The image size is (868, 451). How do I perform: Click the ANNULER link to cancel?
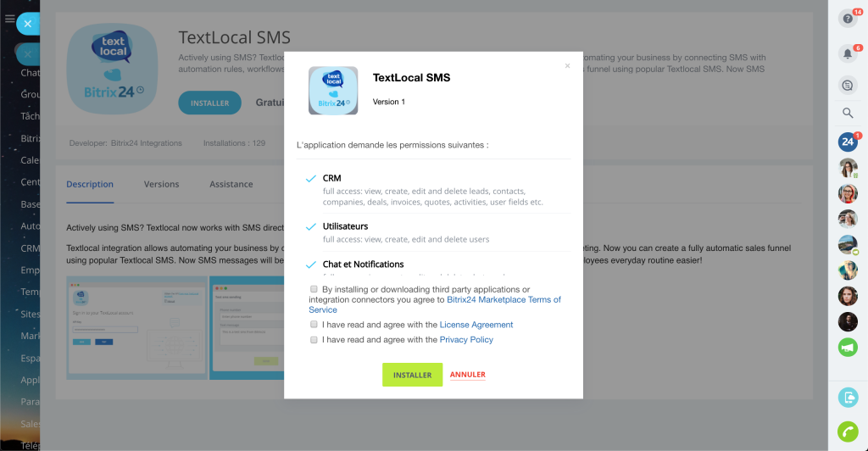click(468, 375)
